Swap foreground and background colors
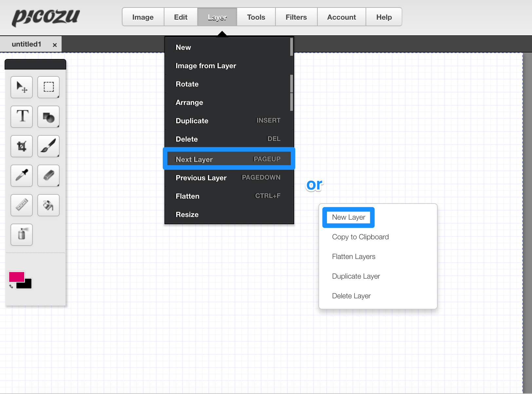The image size is (532, 394). coord(11,286)
